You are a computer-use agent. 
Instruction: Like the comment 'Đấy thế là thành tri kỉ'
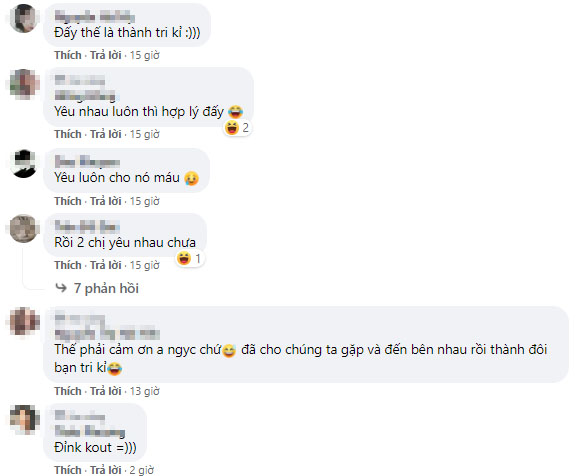68,55
